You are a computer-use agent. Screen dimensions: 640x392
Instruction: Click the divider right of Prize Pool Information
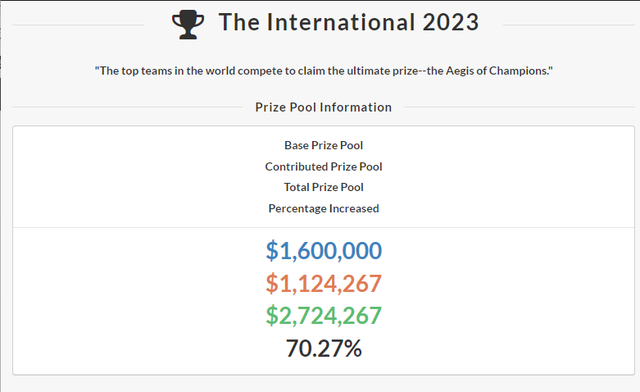point(520,107)
